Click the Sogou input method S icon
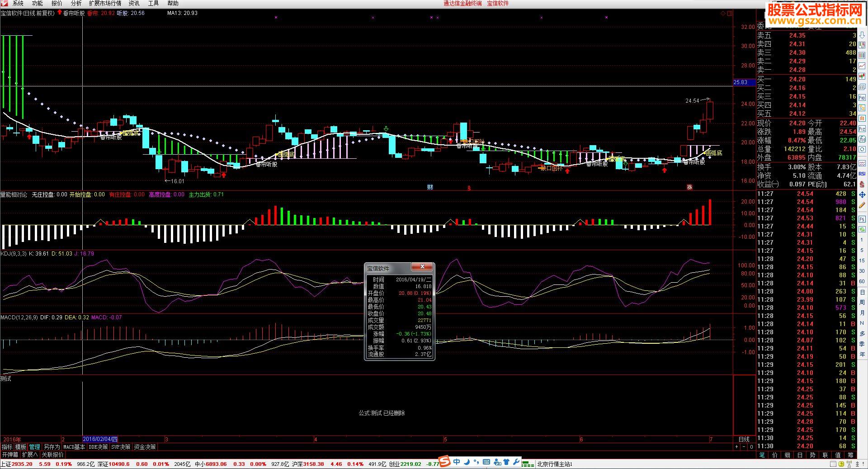 click(x=445, y=462)
